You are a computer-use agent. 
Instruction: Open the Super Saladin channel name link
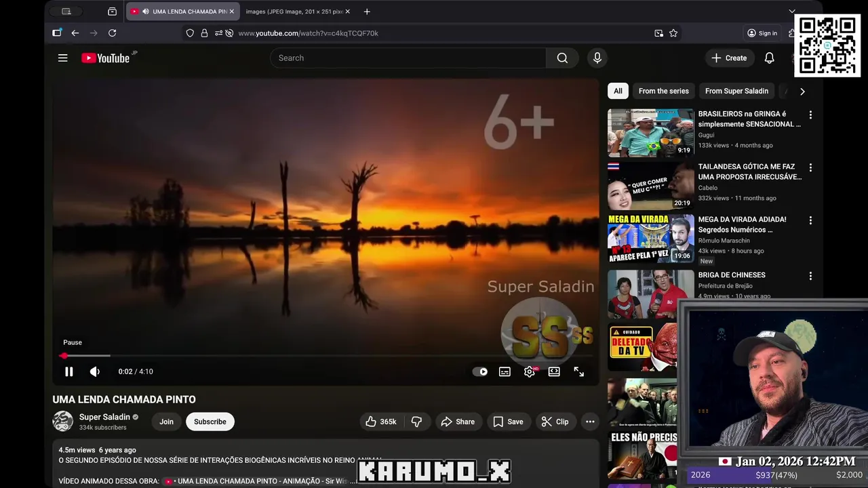pyautogui.click(x=104, y=417)
